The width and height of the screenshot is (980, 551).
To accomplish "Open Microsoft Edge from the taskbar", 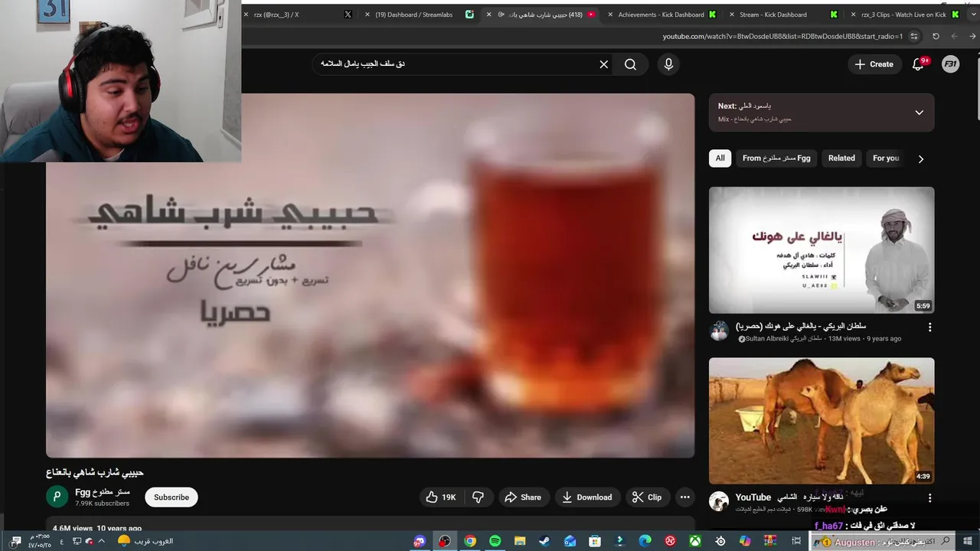I will point(645,541).
